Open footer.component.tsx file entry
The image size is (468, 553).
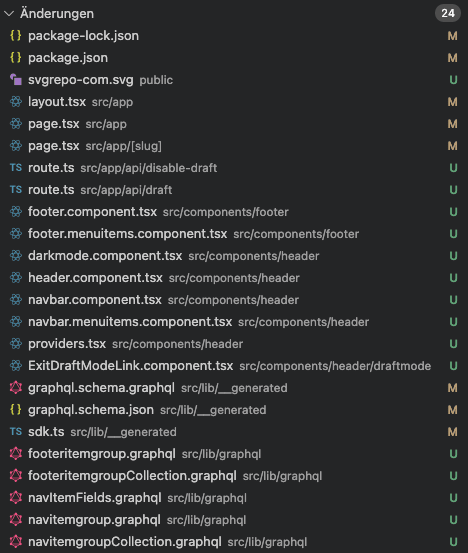[x=234, y=212]
